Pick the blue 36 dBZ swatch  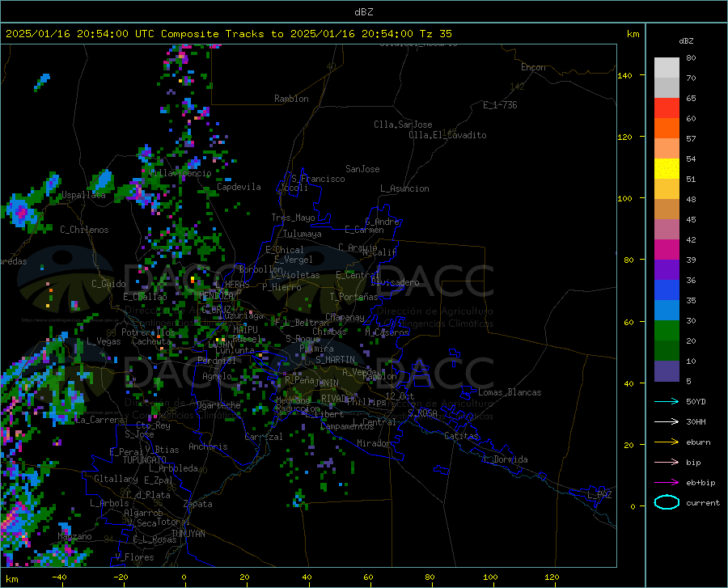(x=667, y=290)
